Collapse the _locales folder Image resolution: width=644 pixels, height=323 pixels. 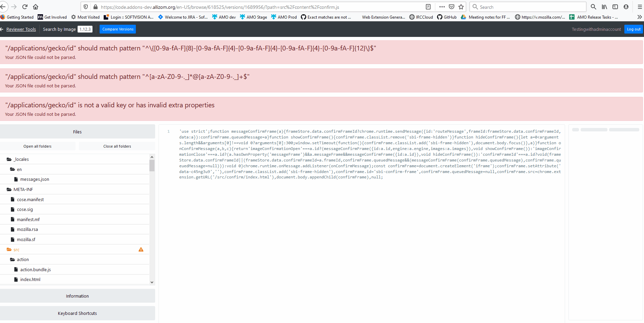click(75, 159)
